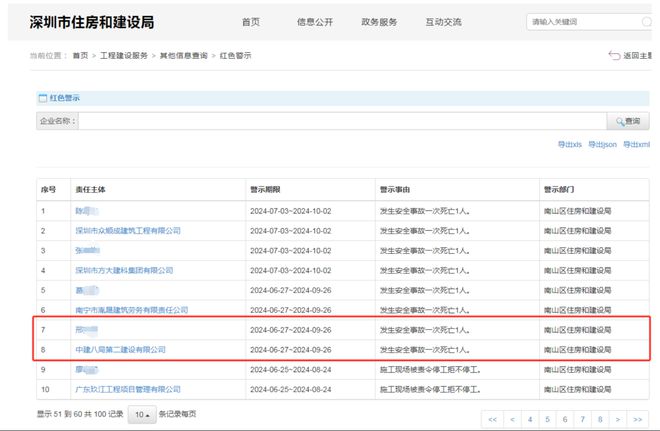
Task: Click 红色警示 in the breadcrumb
Action: [235, 56]
